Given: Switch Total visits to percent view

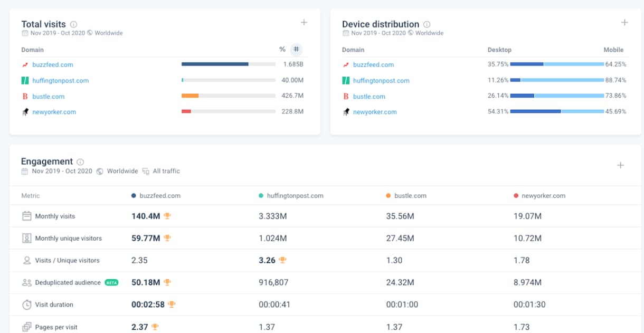Looking at the screenshot, I should (282, 50).
